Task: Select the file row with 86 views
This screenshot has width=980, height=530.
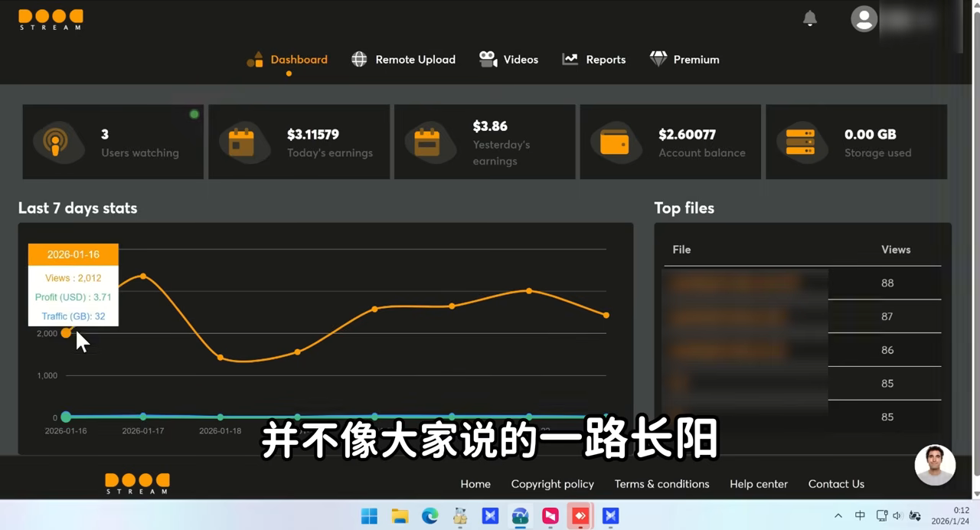Action: pos(802,350)
